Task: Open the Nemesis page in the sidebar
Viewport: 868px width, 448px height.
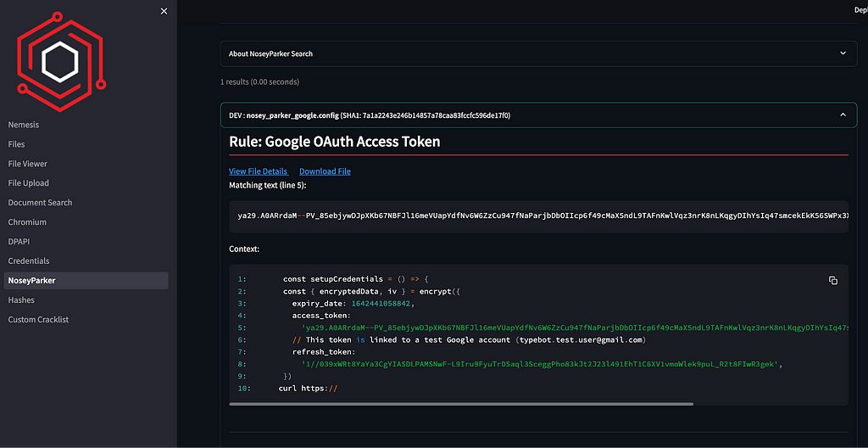Action: coord(24,125)
